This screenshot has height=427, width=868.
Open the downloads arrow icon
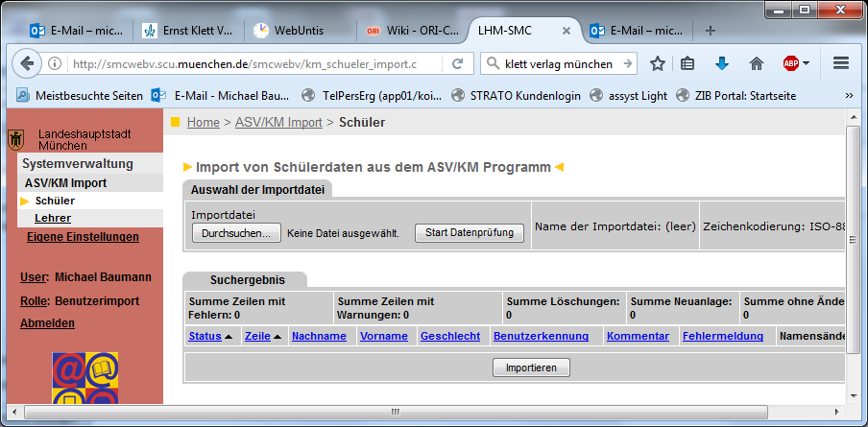pyautogui.click(x=722, y=64)
